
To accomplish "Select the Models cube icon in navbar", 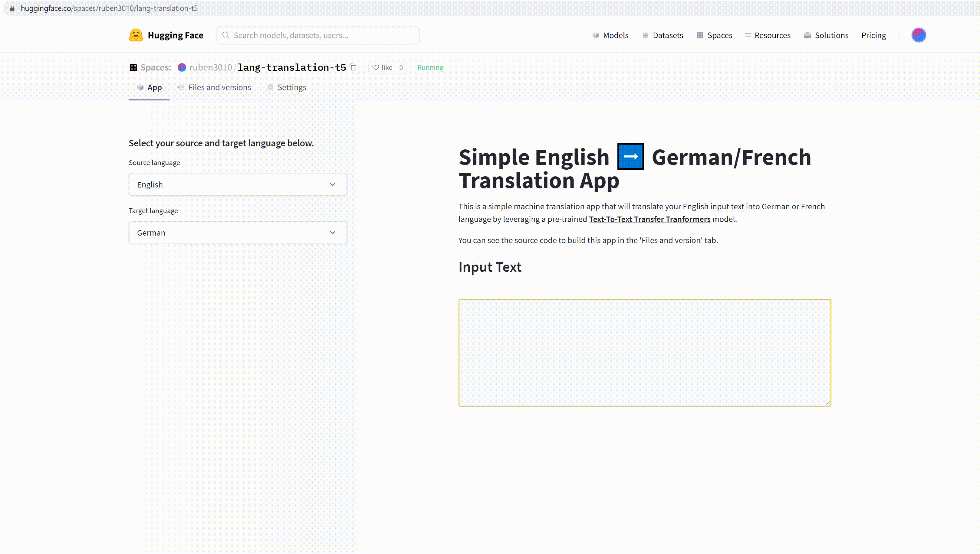I will tap(596, 35).
